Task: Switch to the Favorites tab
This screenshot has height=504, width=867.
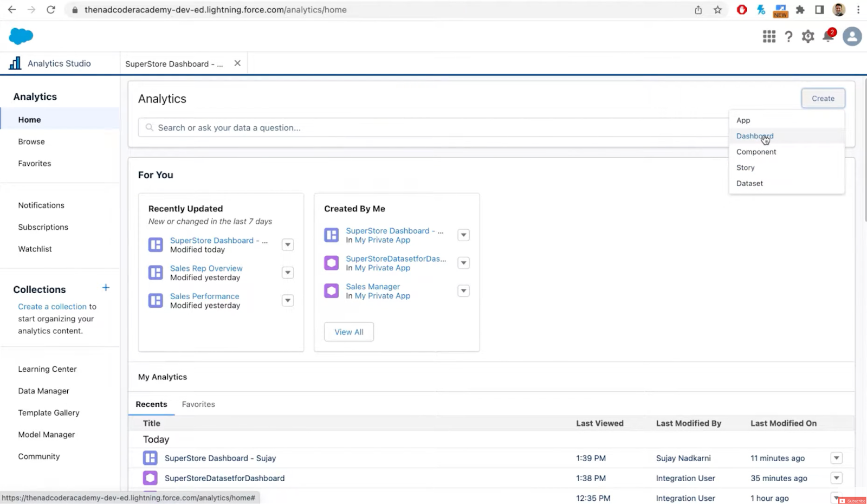Action: click(x=198, y=404)
